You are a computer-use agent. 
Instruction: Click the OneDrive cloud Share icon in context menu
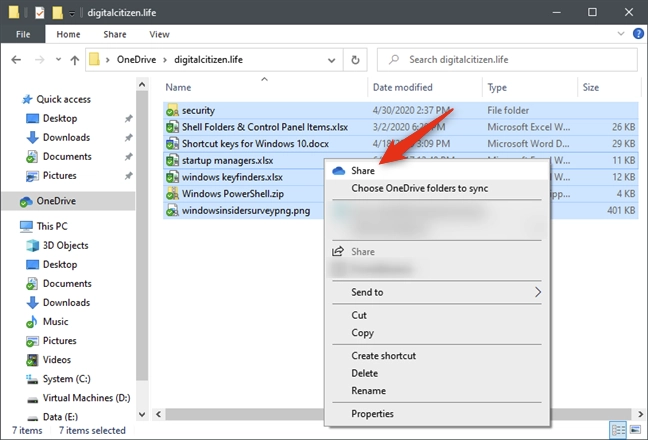338,171
